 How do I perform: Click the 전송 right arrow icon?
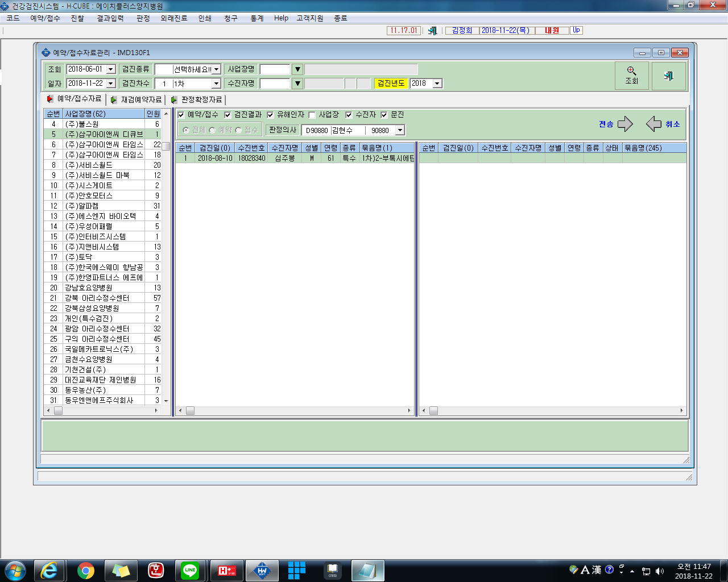pos(625,124)
